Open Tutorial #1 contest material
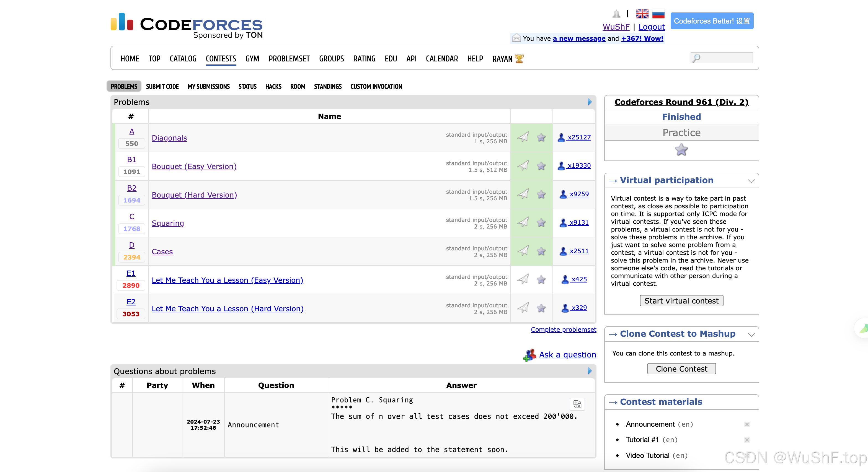Viewport: 868px width, 472px height. pyautogui.click(x=642, y=440)
